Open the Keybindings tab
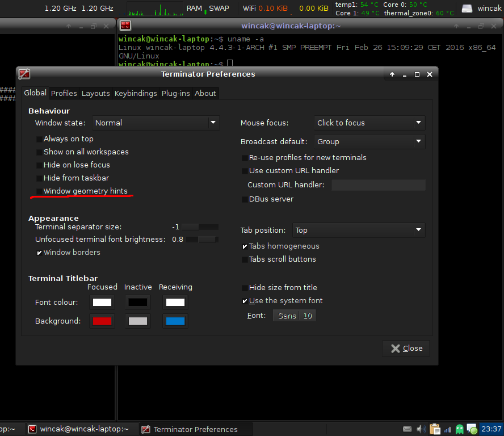The width and height of the screenshot is (504, 436). [136, 93]
